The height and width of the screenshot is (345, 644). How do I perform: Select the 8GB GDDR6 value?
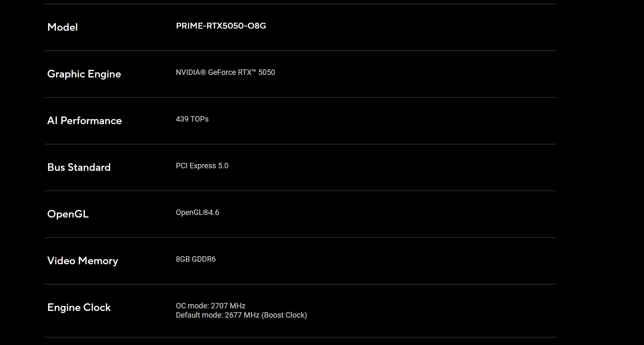point(196,259)
